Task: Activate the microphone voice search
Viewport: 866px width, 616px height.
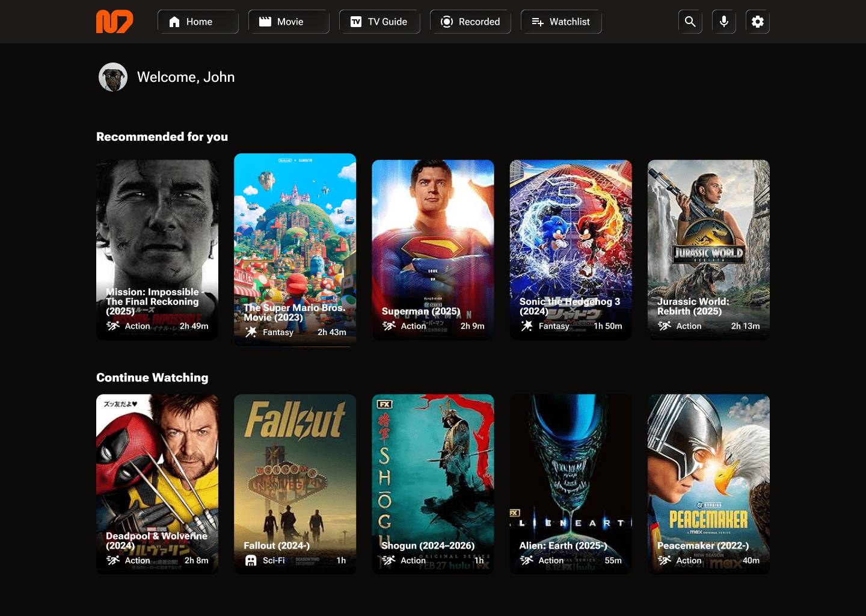Action: [724, 22]
